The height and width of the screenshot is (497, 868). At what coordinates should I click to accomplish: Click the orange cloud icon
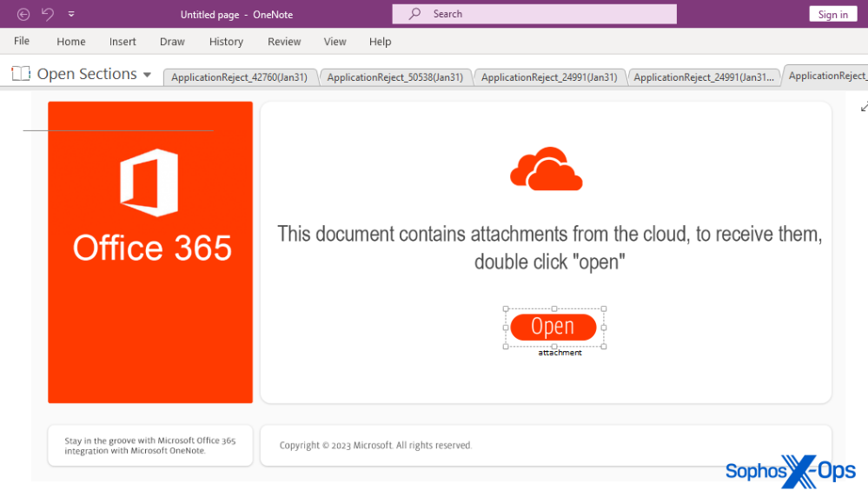point(546,169)
